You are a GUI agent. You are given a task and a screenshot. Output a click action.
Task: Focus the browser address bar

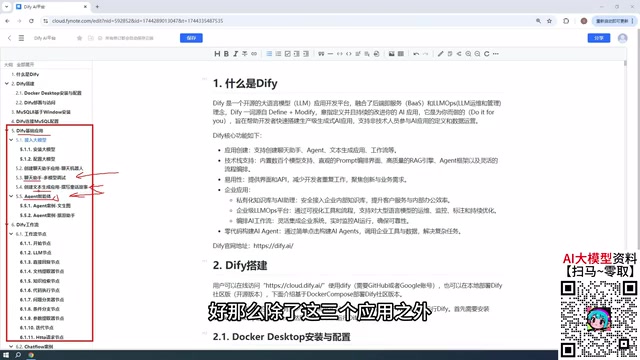coord(286,21)
